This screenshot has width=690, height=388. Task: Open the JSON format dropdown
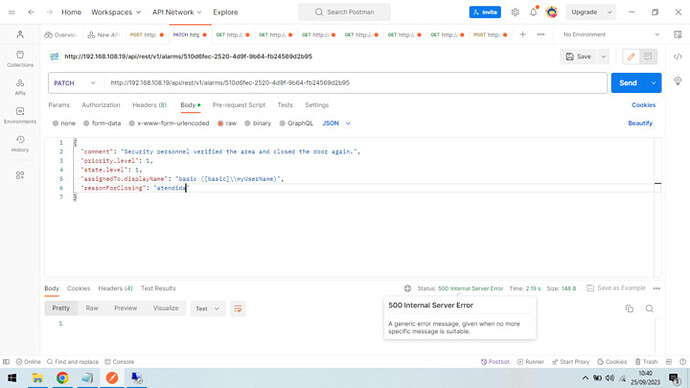336,124
